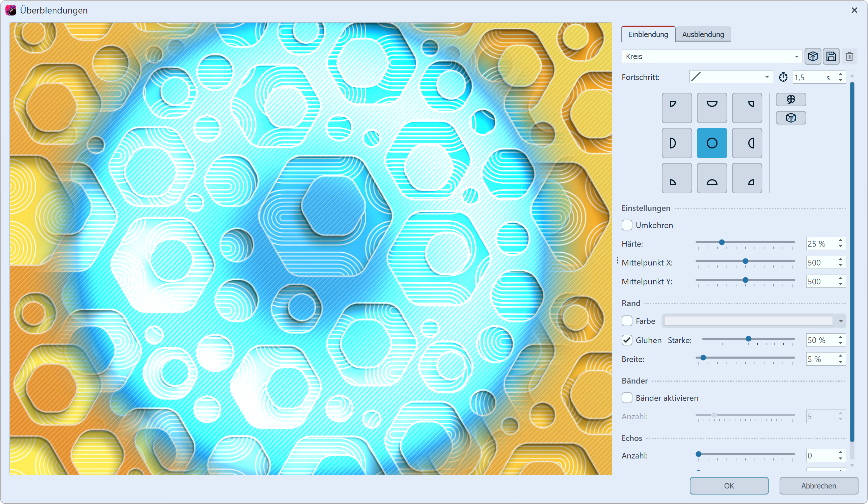Click the clover icon beside direction grid

[790, 100]
